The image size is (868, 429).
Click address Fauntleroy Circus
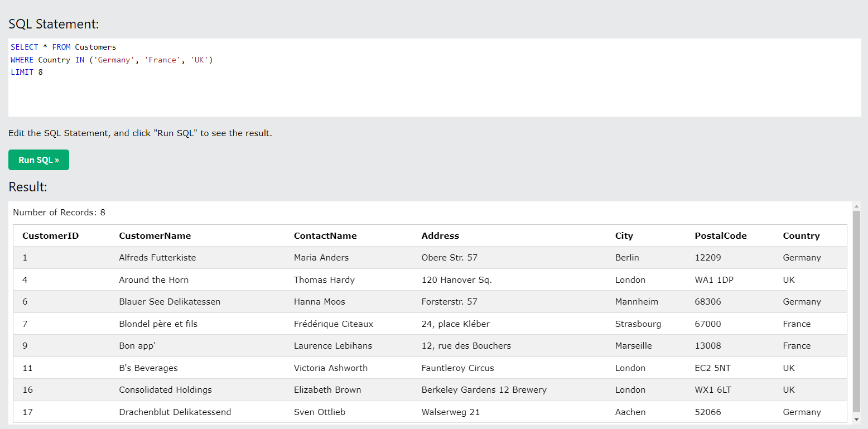tap(458, 368)
